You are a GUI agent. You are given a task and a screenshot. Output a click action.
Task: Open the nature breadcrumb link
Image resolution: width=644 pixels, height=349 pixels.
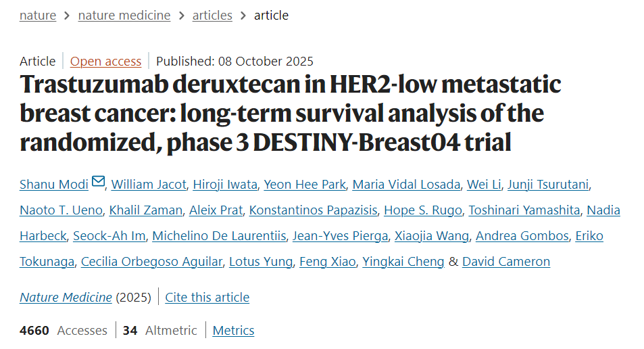pos(38,15)
